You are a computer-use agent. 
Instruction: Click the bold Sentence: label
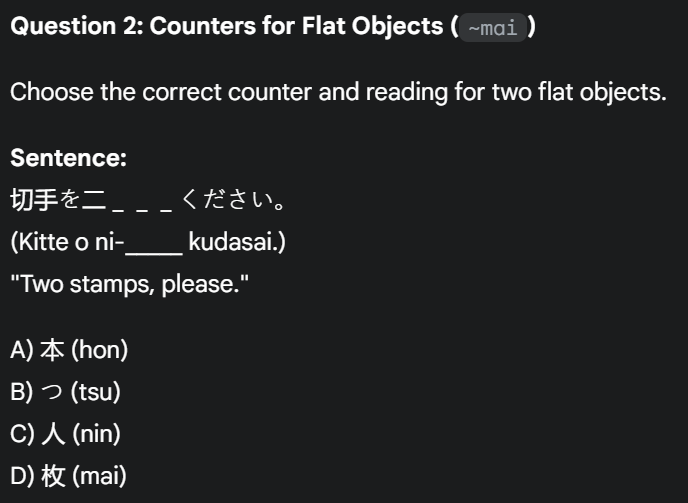68,158
